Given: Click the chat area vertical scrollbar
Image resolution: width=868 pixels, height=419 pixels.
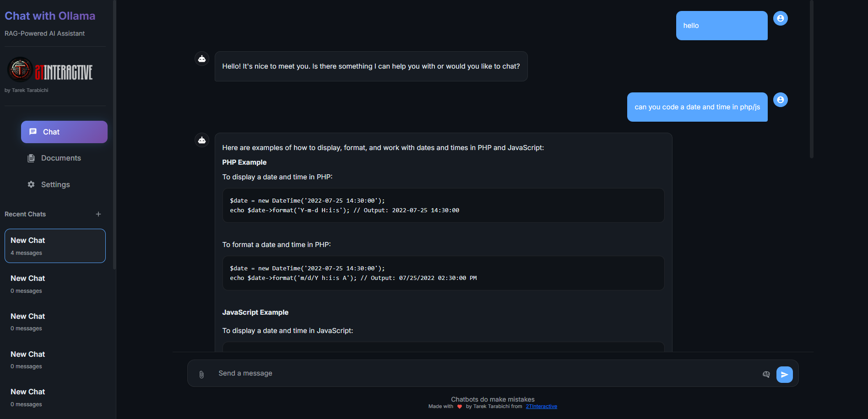Looking at the screenshot, I should click(x=811, y=80).
